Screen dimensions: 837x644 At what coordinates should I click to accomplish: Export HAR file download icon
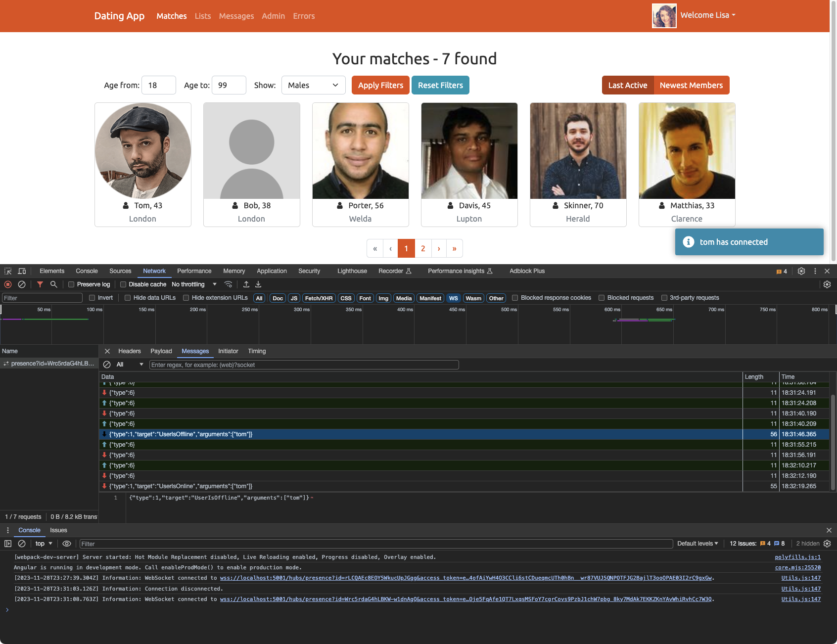tap(258, 284)
